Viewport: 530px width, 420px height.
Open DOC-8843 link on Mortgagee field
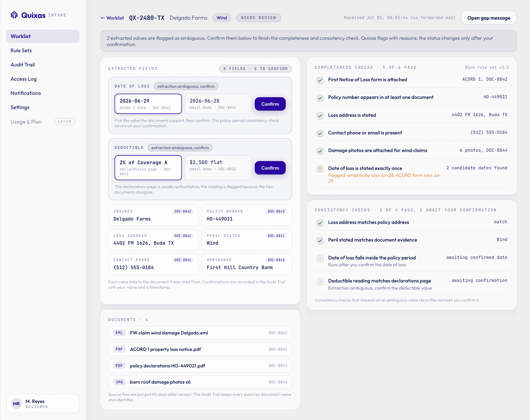coord(276,260)
